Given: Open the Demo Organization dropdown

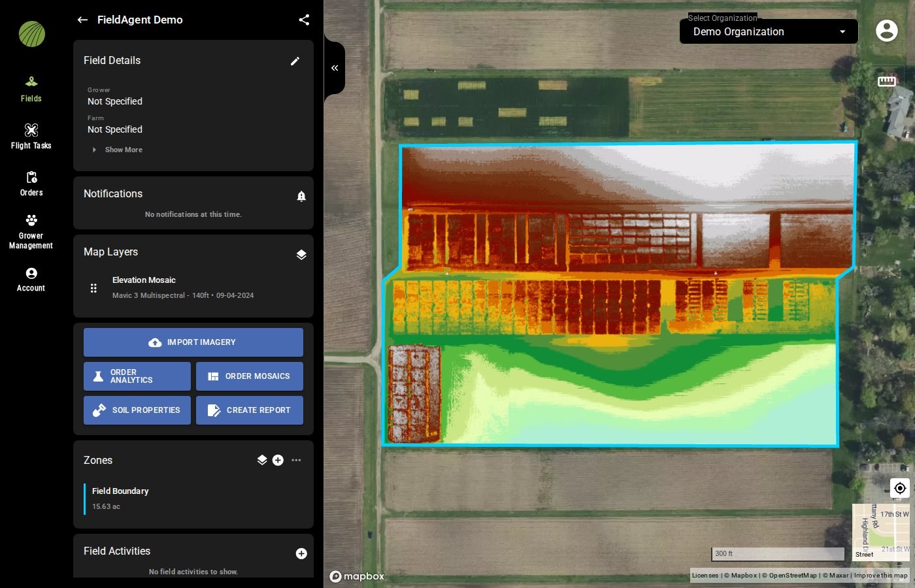Looking at the screenshot, I should point(769,31).
